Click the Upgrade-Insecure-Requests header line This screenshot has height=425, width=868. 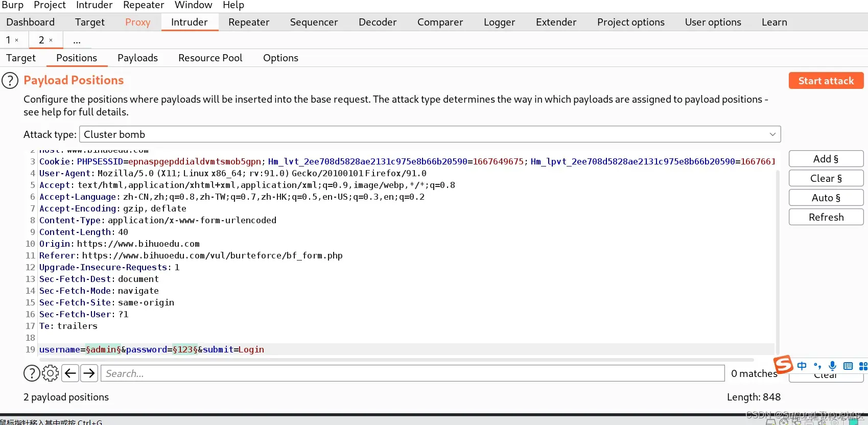(109, 267)
